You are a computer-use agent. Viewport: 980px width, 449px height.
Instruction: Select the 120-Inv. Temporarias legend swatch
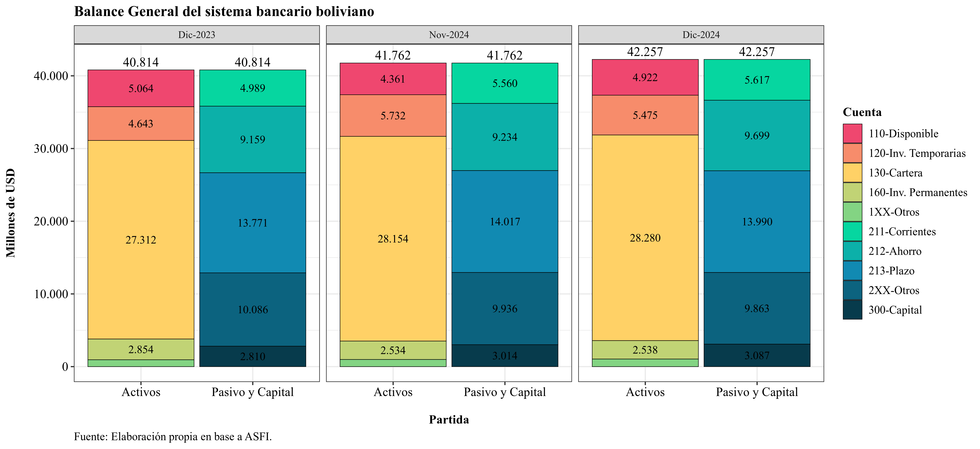(x=852, y=153)
